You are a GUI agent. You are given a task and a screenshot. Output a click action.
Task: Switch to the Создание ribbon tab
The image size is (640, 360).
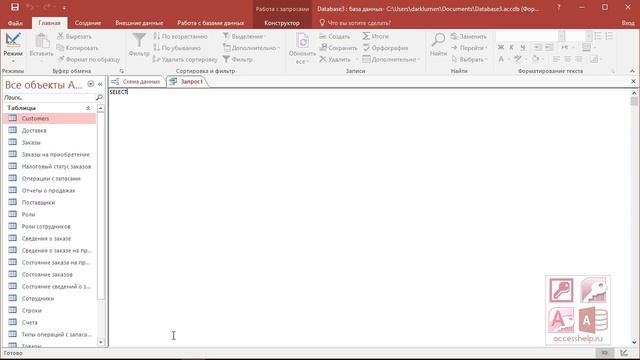pos(88,23)
